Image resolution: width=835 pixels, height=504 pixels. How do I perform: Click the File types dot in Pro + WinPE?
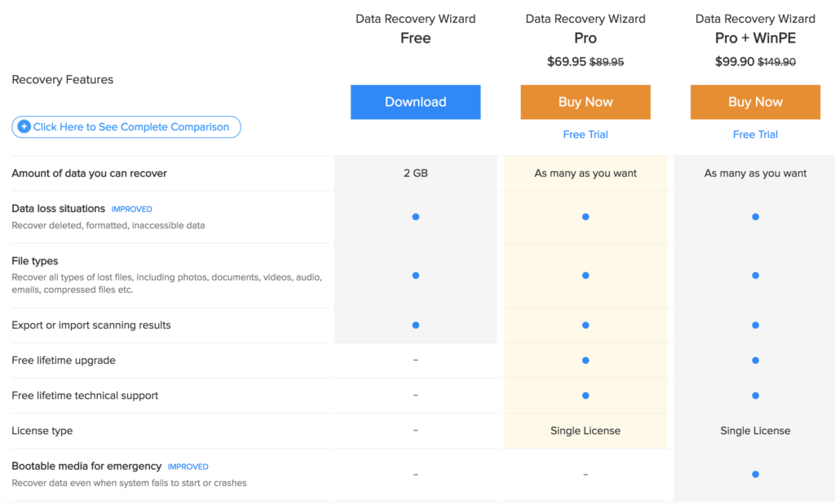755,276
